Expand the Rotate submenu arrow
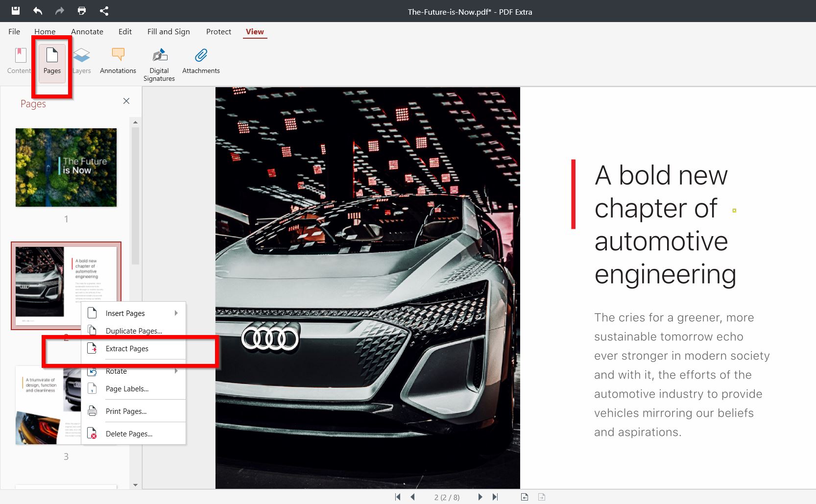The image size is (816, 504). point(176,371)
